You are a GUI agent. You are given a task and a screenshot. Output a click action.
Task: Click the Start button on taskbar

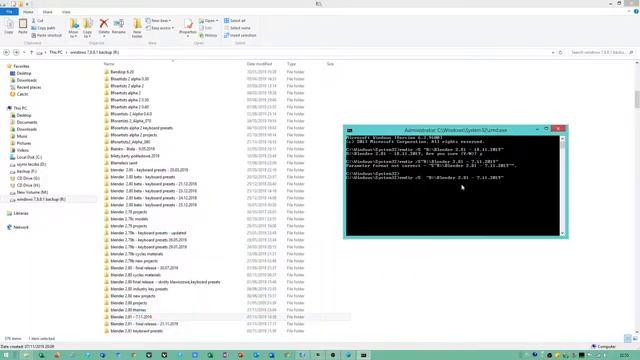[x=6, y=356]
